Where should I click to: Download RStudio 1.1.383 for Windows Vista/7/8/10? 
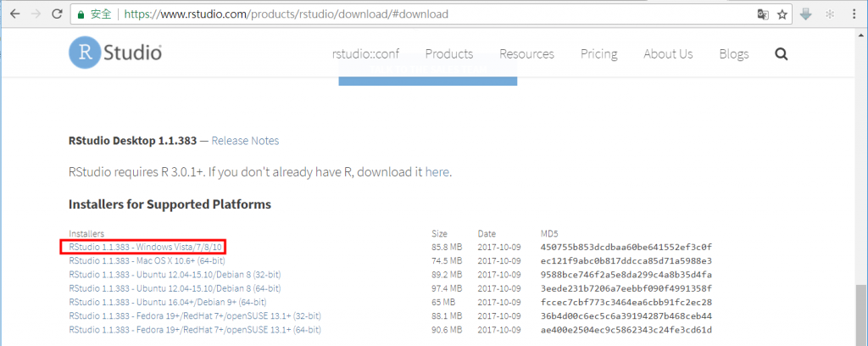point(144,247)
